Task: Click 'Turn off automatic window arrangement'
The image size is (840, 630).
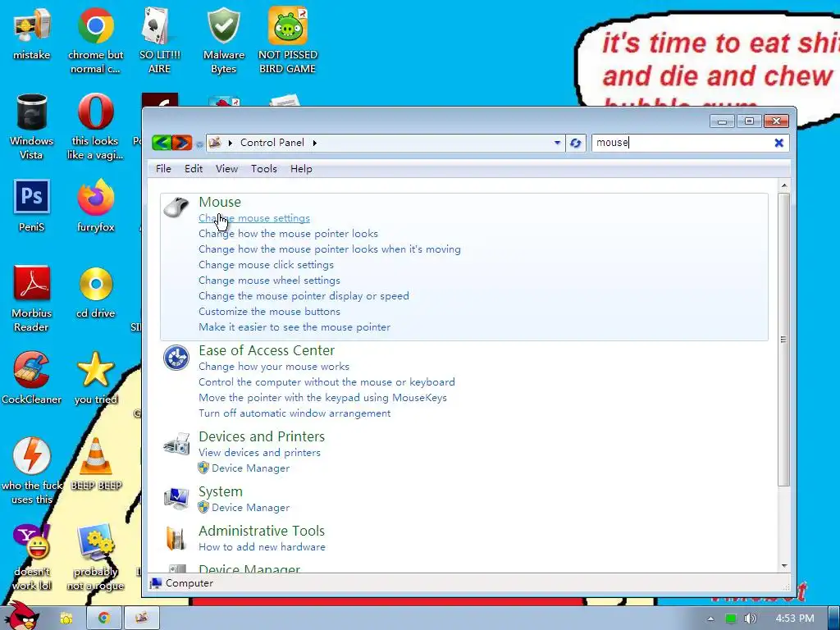Action: (294, 413)
